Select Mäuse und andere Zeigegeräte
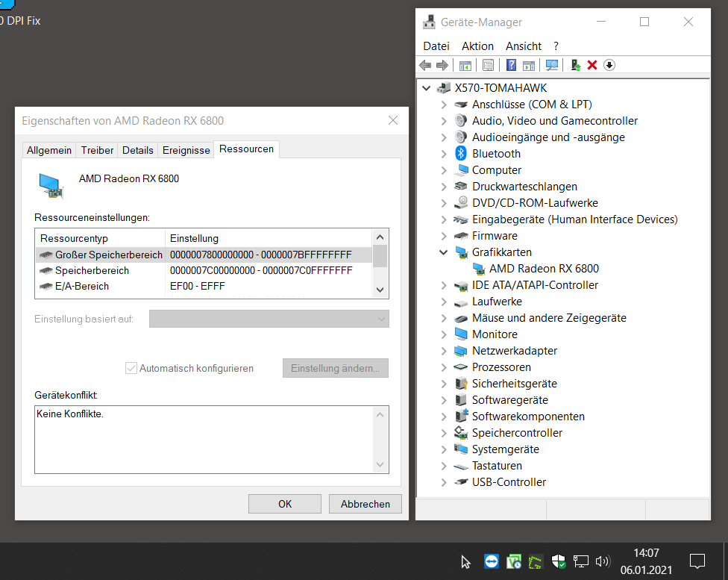 pyautogui.click(x=549, y=318)
